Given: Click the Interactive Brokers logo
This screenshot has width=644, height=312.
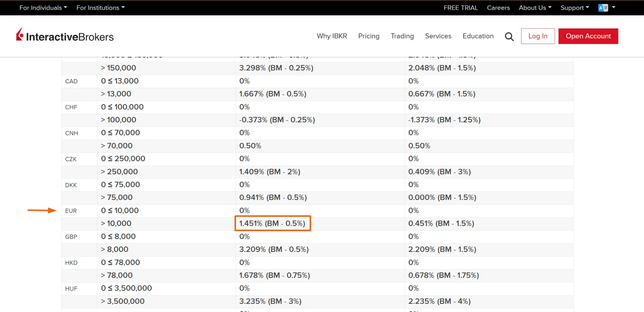Looking at the screenshot, I should coord(65,36).
